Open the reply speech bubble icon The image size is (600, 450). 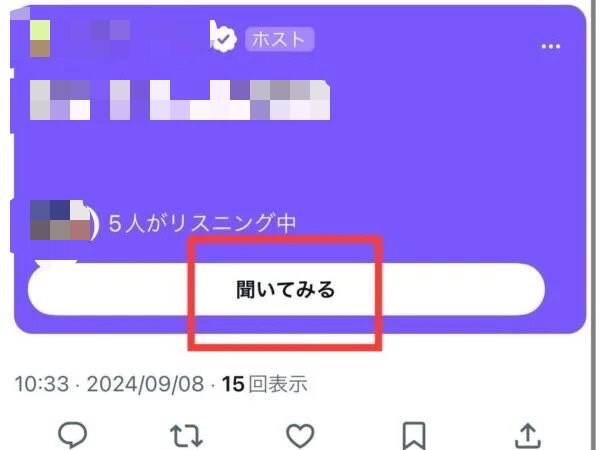72,435
